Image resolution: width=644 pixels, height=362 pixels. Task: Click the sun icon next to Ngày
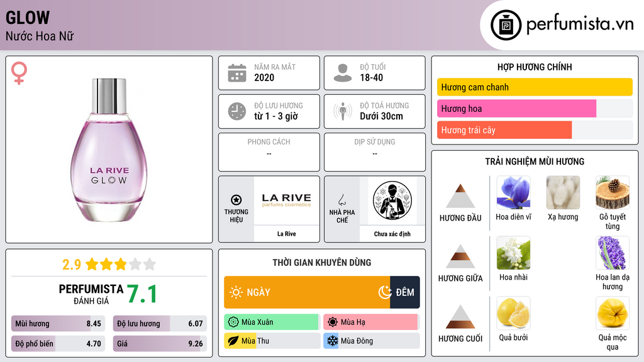236,292
